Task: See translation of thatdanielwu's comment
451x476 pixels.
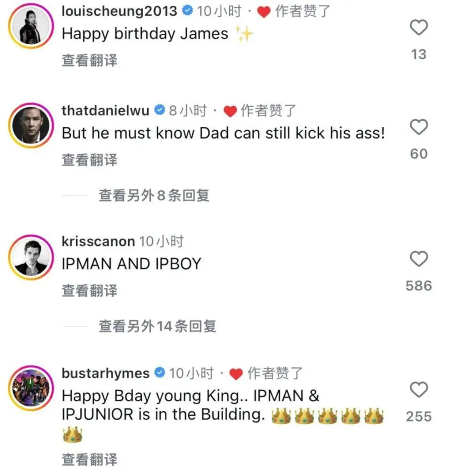Action: point(89,160)
